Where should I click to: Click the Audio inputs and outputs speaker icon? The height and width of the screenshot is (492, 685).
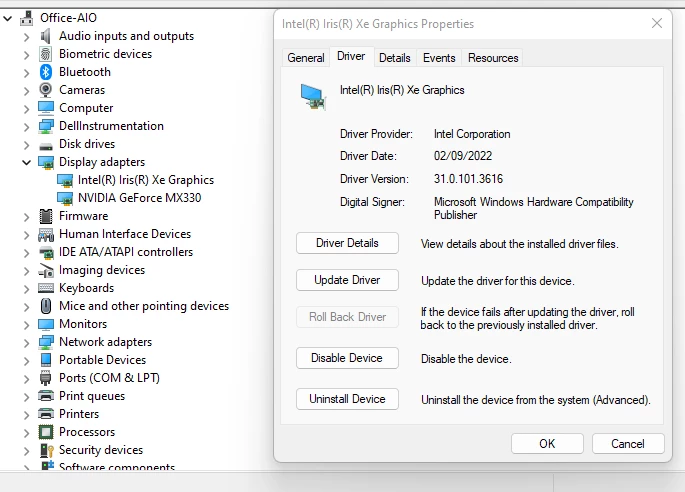[x=45, y=36]
